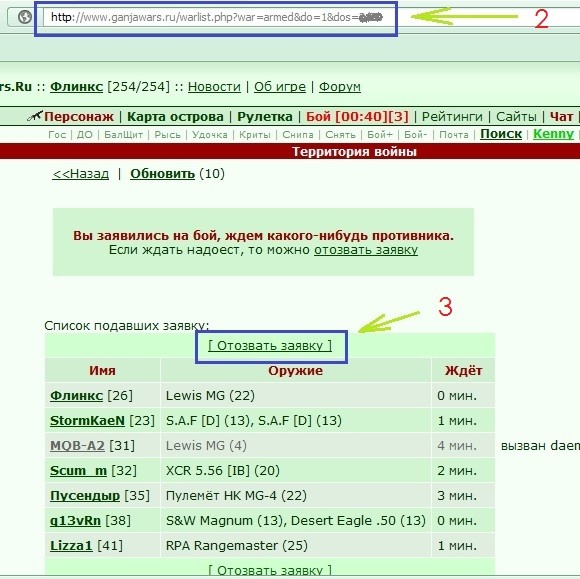
Task: Open the Форум link
Action: click(340, 87)
